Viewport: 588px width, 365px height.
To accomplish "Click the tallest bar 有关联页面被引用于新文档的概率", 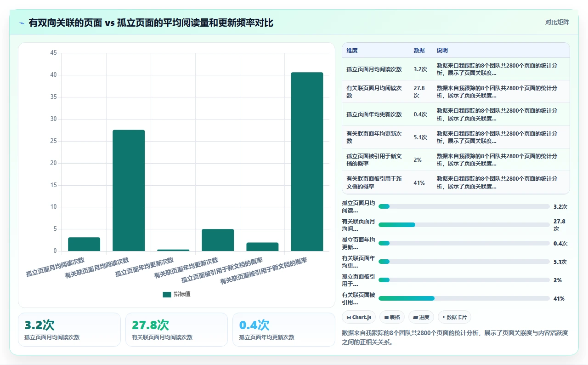I will coord(307,162).
